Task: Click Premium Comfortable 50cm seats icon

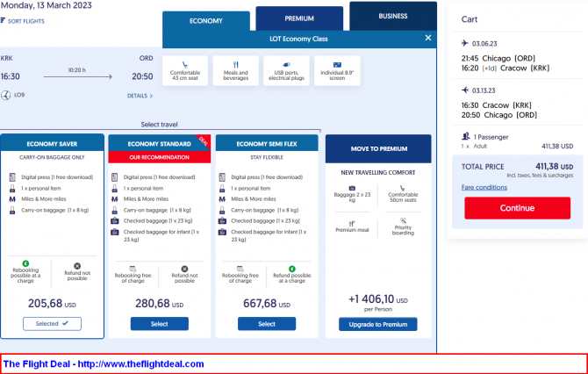Action: [x=402, y=188]
